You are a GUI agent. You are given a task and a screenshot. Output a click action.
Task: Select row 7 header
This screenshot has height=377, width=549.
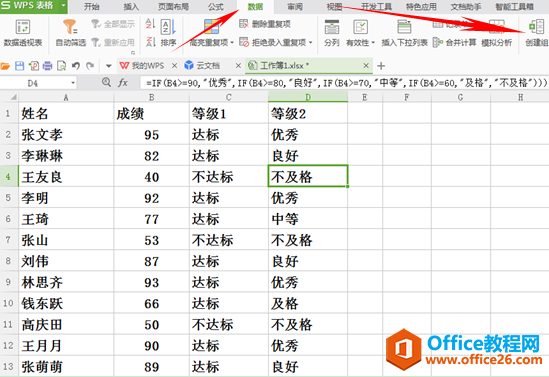(x=8, y=240)
